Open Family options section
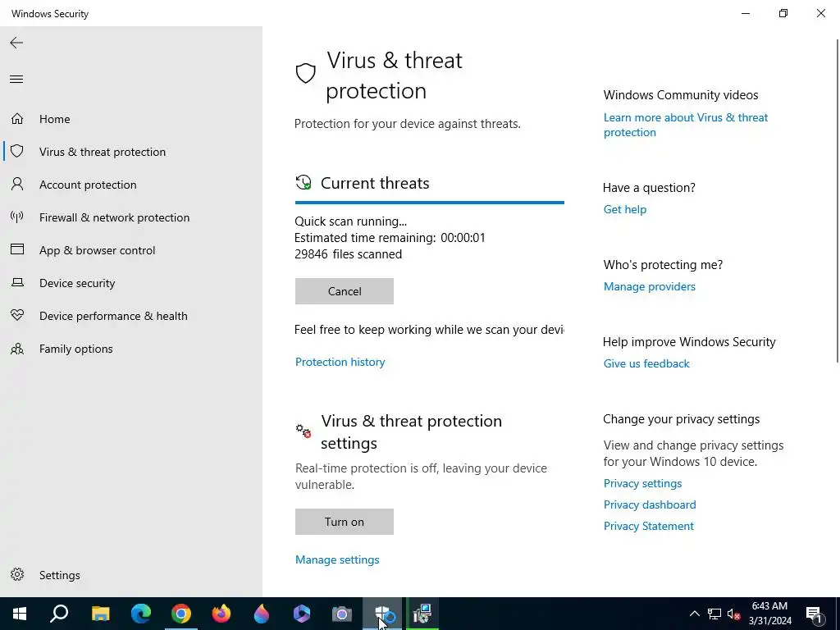Image resolution: width=840 pixels, height=630 pixels. click(131, 349)
